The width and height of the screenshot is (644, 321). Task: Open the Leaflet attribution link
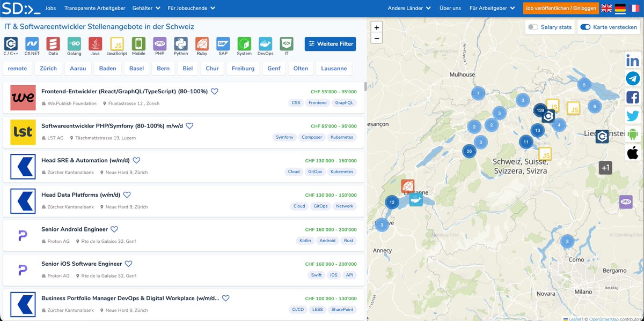(x=572, y=319)
